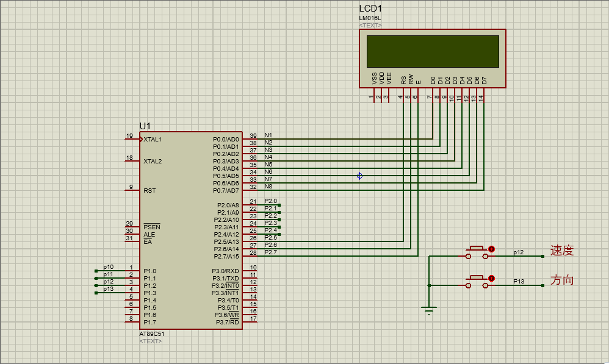
Task: Select the AT89C51 chip body U1
Action: pyautogui.click(x=191, y=230)
